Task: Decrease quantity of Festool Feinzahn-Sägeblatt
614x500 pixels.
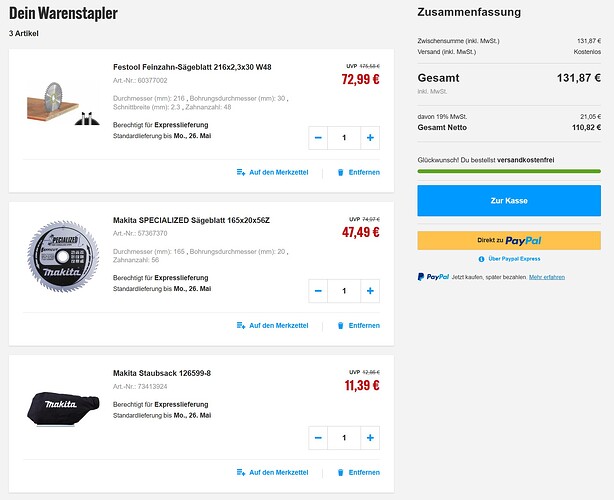Action: [318, 138]
